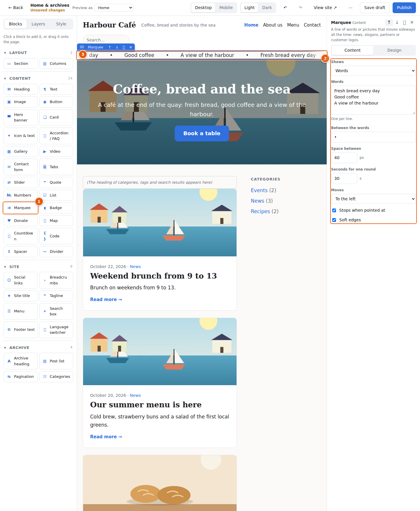Go Back from the editor
420x511 pixels.
(15, 8)
